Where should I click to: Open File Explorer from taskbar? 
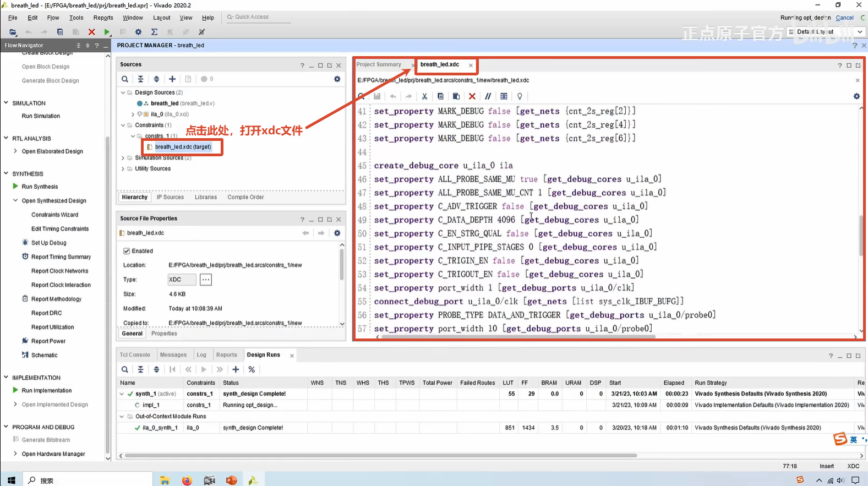165,480
